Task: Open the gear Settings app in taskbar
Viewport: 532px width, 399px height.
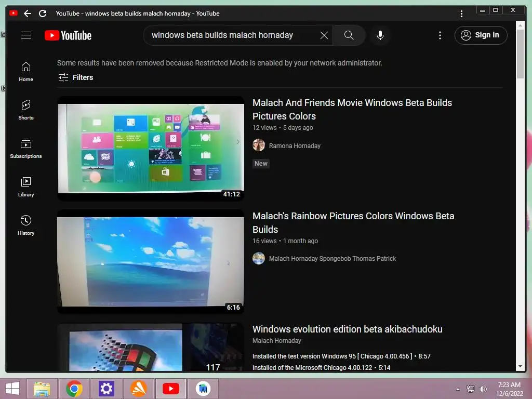Action: pyautogui.click(x=106, y=389)
